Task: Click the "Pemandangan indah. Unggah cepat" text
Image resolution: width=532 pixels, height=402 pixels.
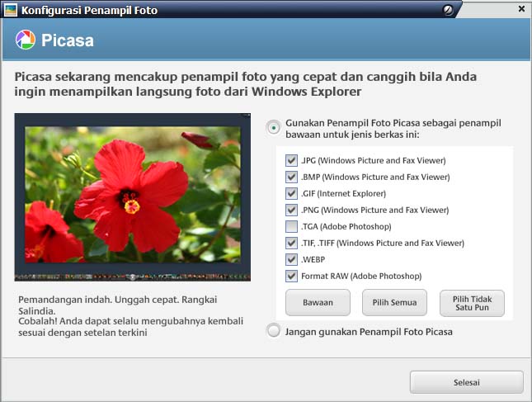Action: pos(118,305)
